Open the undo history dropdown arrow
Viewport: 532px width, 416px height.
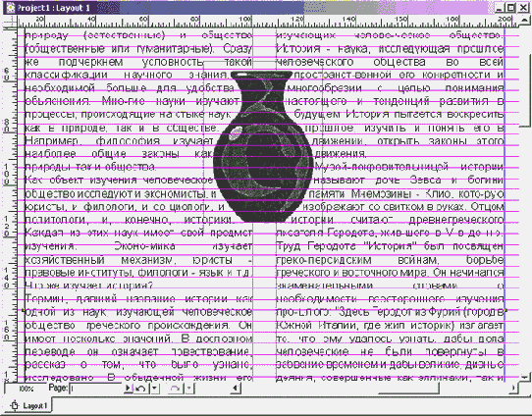click(154, 388)
